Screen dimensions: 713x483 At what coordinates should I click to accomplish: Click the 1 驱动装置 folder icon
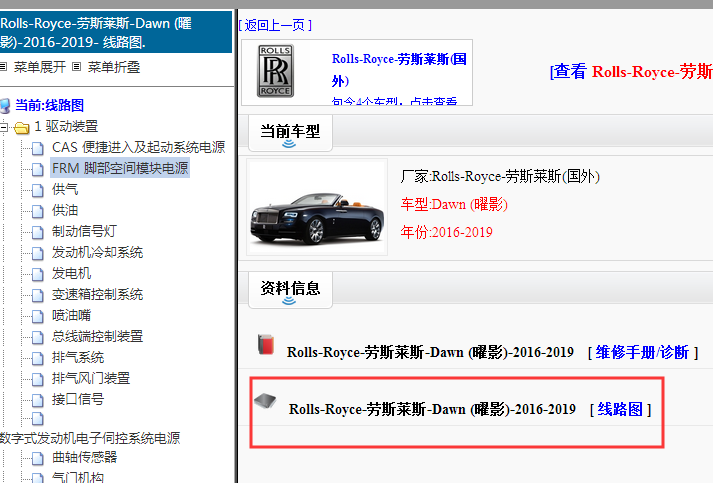pyautogui.click(x=22, y=127)
